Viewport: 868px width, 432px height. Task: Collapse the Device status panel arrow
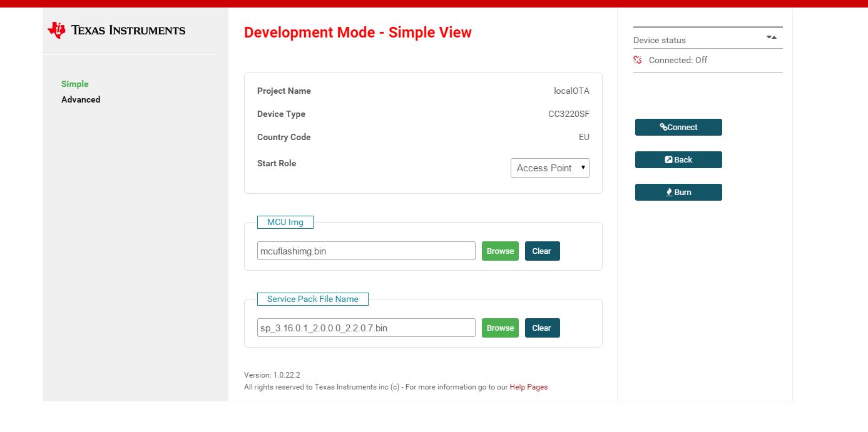(x=772, y=38)
